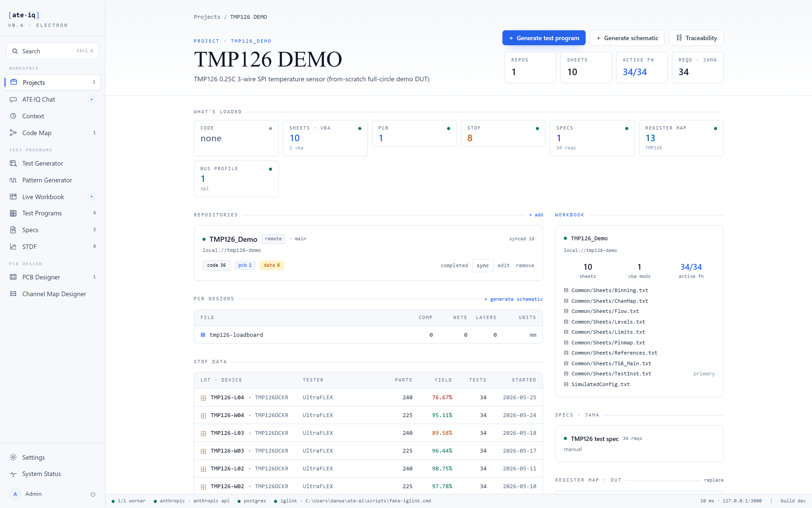Click Generate schematic button
812x508 pixels.
click(627, 38)
